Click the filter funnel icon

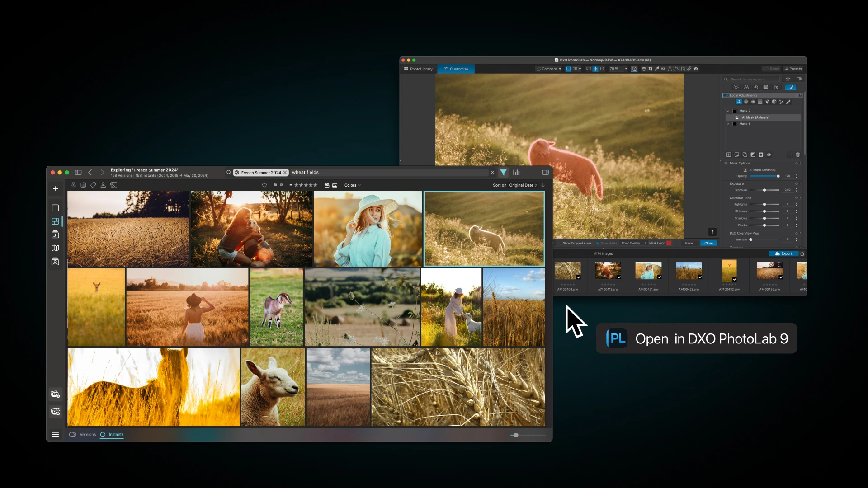pyautogui.click(x=503, y=172)
